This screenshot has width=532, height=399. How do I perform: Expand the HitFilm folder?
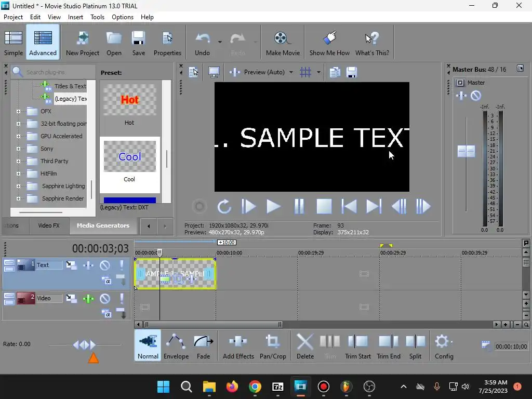18,174
